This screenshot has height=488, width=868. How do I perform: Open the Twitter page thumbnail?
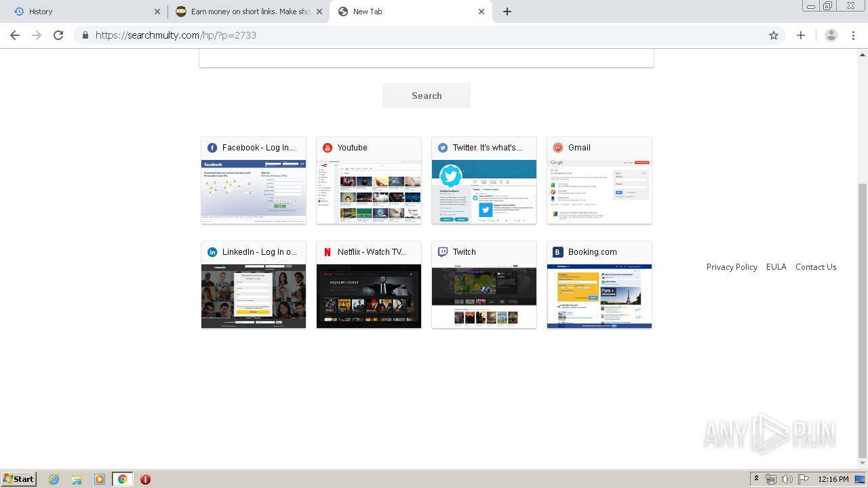pyautogui.click(x=484, y=192)
